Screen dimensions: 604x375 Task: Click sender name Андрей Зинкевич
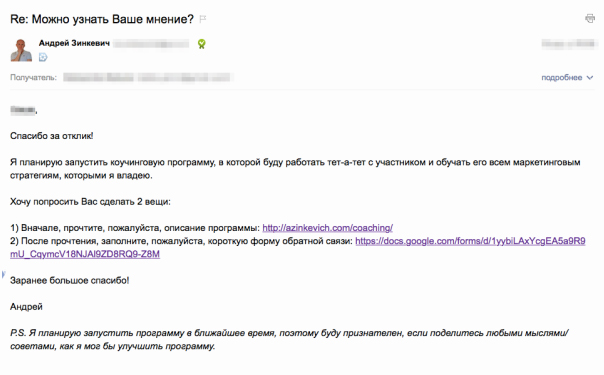pyautogui.click(x=74, y=43)
